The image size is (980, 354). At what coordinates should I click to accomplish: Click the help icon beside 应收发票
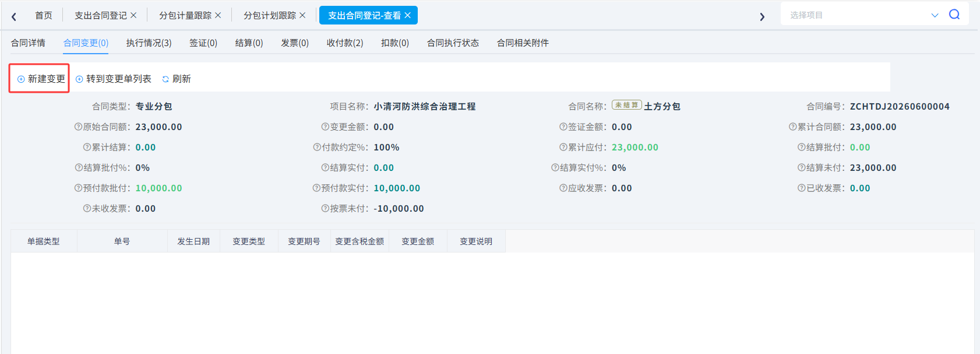coord(563,188)
